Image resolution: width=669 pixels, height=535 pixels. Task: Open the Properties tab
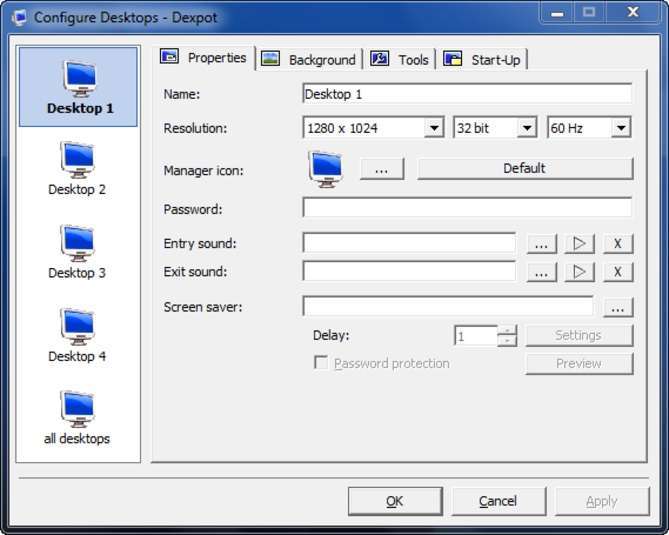coord(204,58)
